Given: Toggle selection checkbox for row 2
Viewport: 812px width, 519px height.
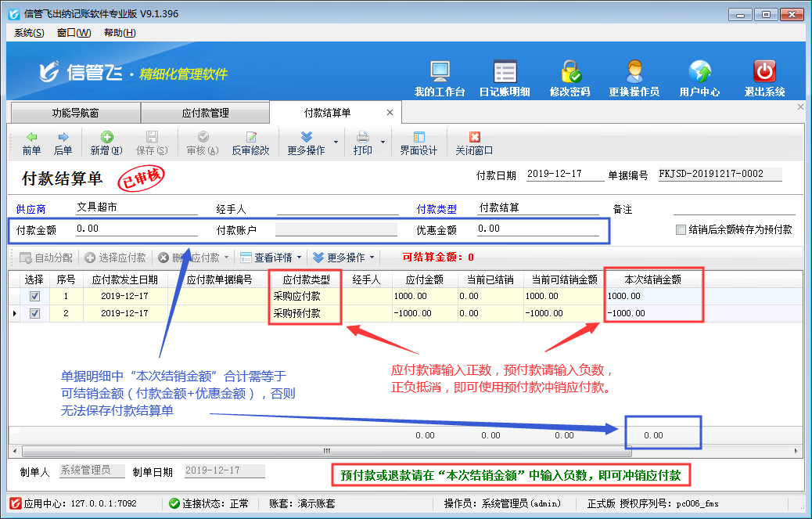Looking at the screenshot, I should [x=34, y=313].
